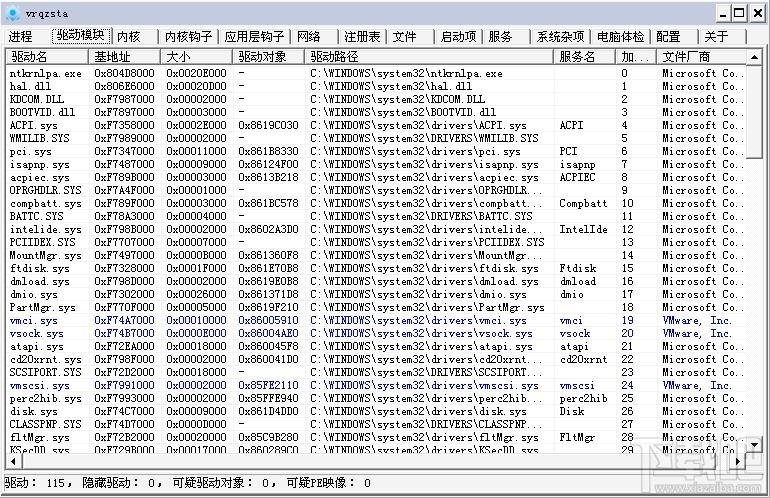The image size is (770, 498).
Task: Sort by the 驱动名 column header
Action: pos(47,57)
